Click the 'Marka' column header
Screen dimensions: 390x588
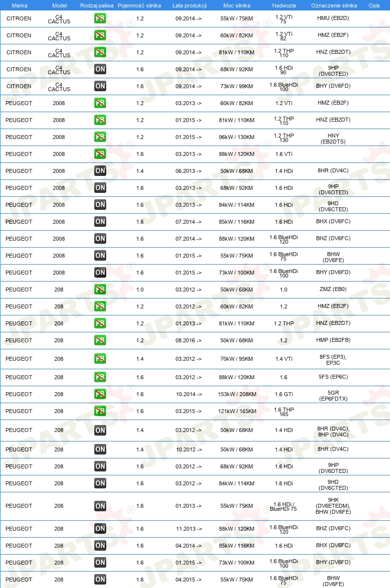coord(19,5)
